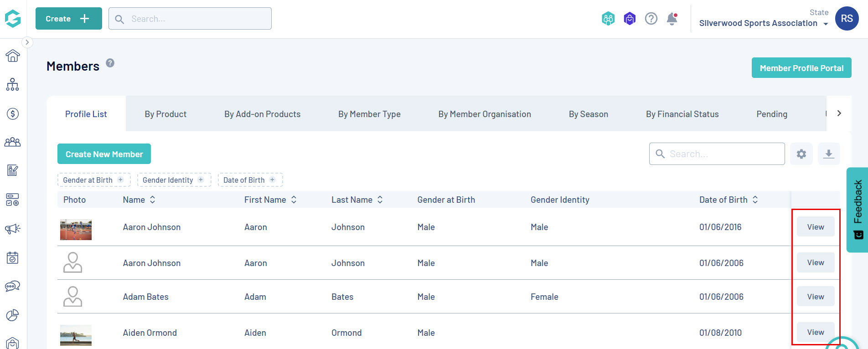This screenshot has width=868, height=349.
Task: Download the member list export icon
Action: 828,154
